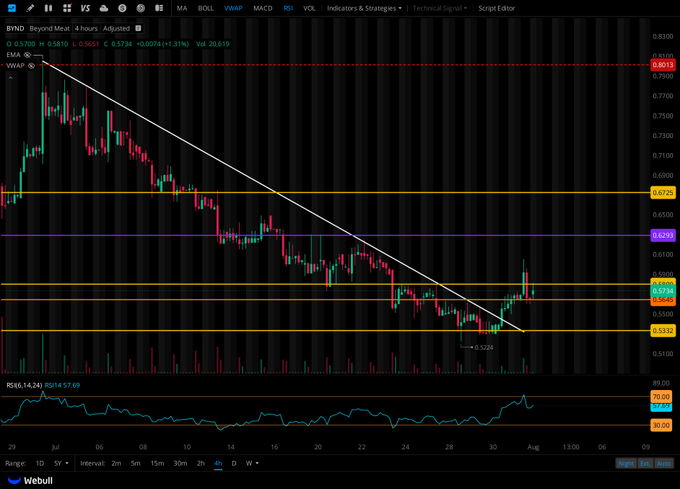
Task: Collapse the indicator legend chevron
Action: [10, 78]
